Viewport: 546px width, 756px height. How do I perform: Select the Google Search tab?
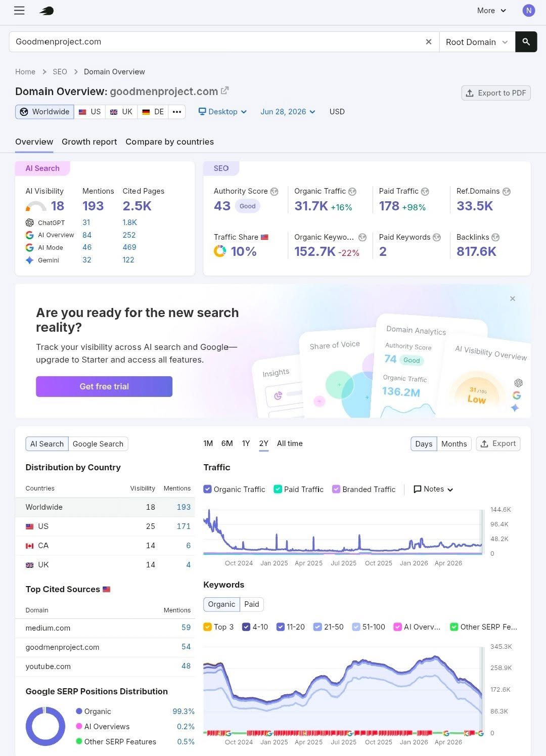click(98, 444)
